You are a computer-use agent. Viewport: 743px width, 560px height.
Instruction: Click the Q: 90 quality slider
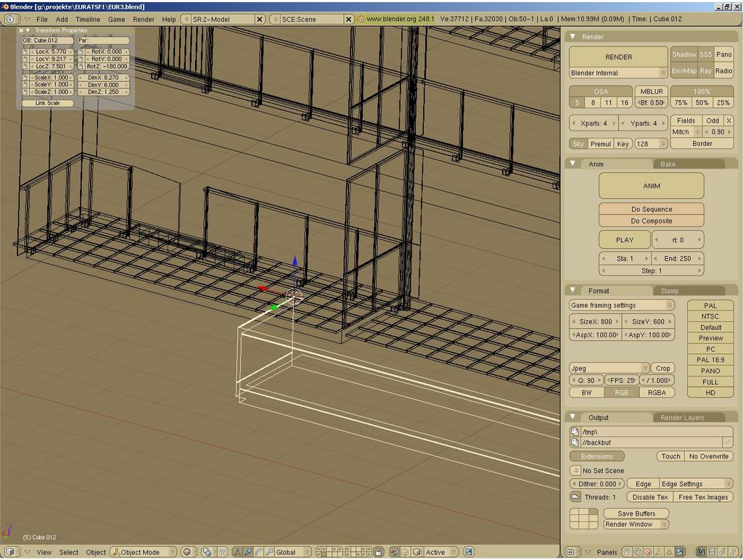tap(586, 380)
